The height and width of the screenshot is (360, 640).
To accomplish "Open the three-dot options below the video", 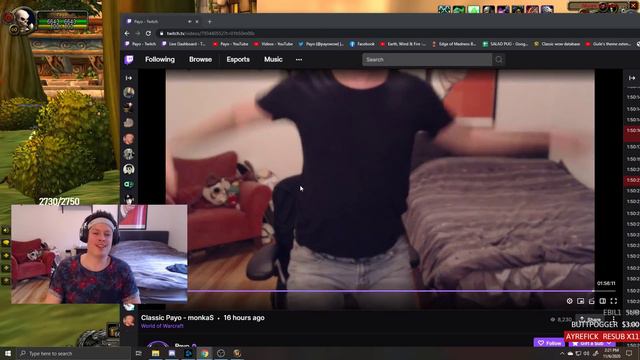I will (x=613, y=319).
